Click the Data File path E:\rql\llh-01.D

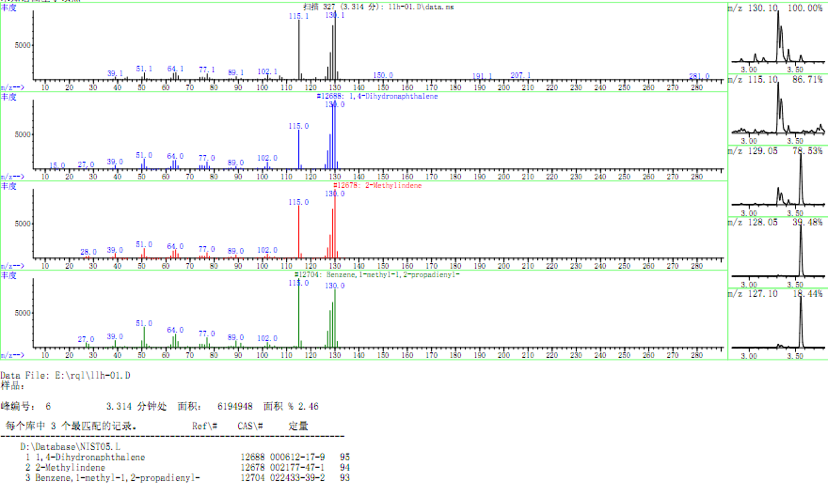[92, 376]
